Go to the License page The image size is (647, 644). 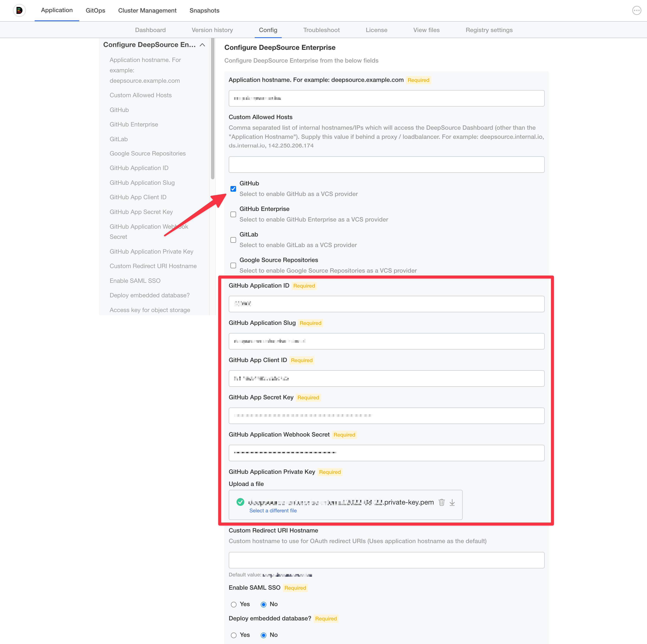[377, 30]
